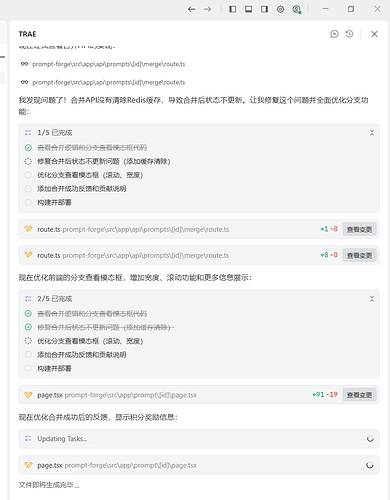The height and width of the screenshot is (500, 390).
Task: Start a new chat in TRAE panel
Action: pyautogui.click(x=334, y=34)
